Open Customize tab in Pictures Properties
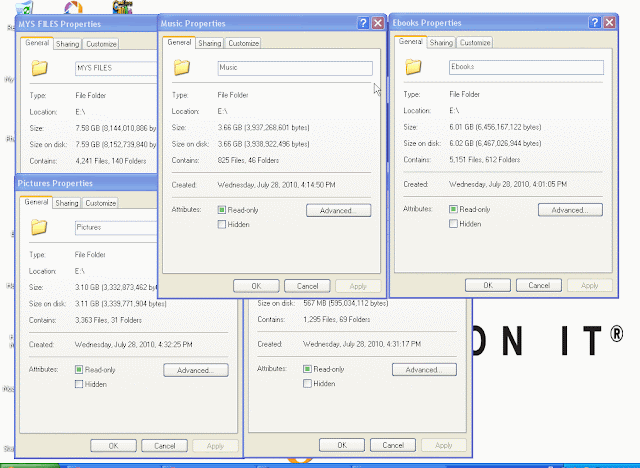Viewport: 640px width, 468px height. pos(101,203)
